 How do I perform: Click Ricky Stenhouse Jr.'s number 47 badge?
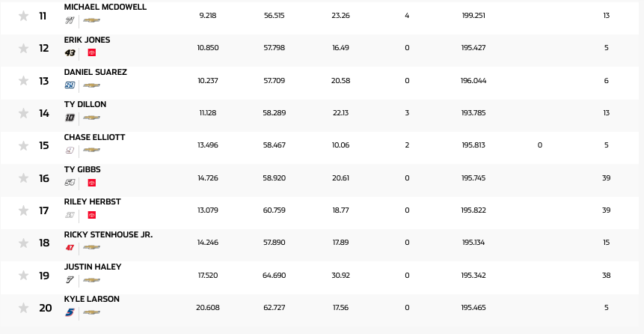tap(70, 247)
